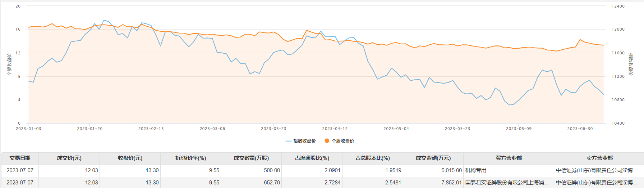Click the 卖方营业部 column header
This screenshot has height=188, width=644.
point(599,158)
